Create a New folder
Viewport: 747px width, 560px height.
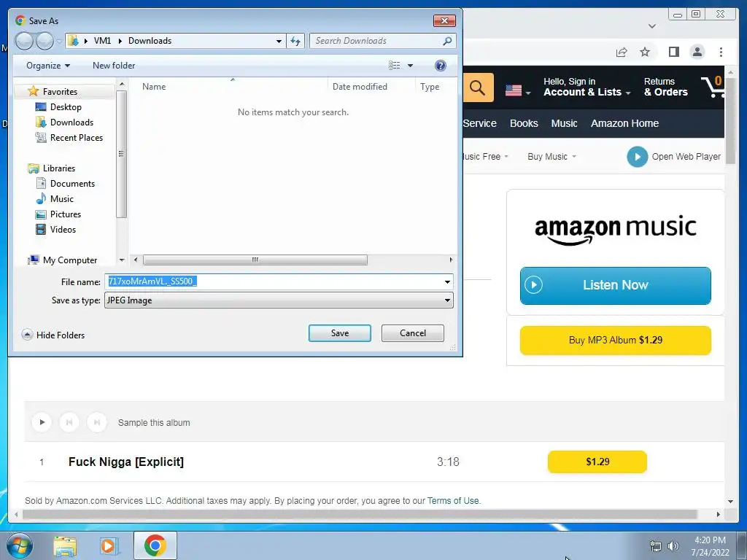[x=114, y=66]
